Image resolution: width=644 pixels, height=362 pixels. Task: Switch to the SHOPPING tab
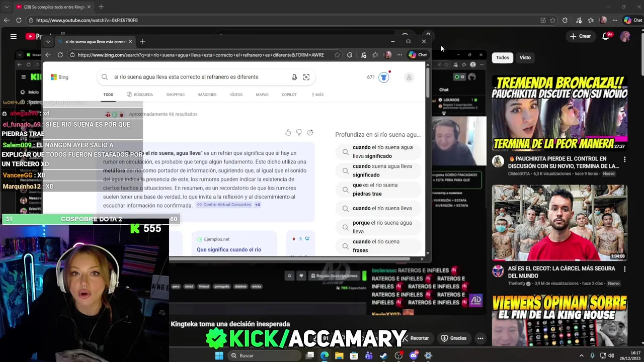coord(176,95)
